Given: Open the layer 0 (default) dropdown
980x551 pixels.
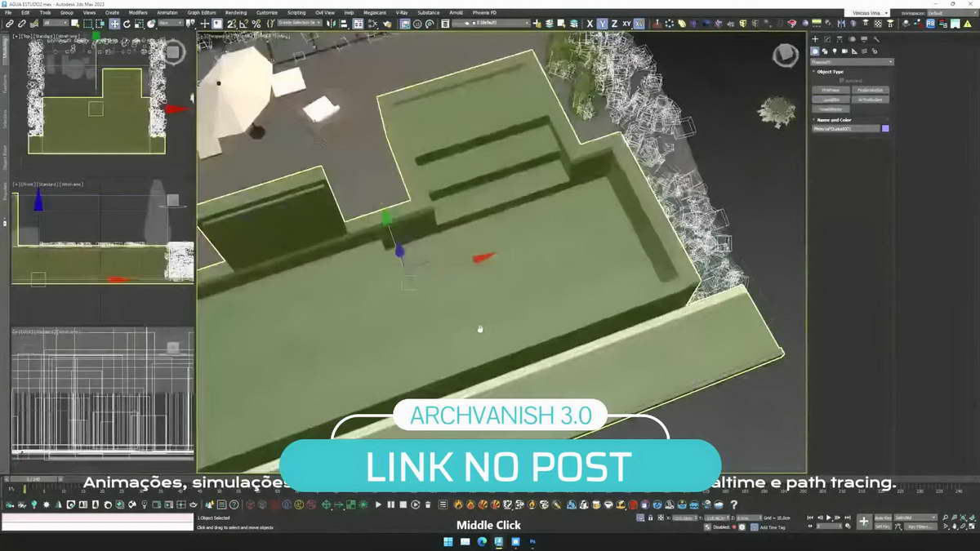Looking at the screenshot, I should tap(490, 24).
